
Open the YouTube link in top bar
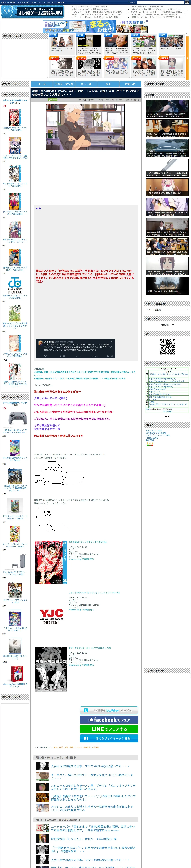tap(60, 2)
